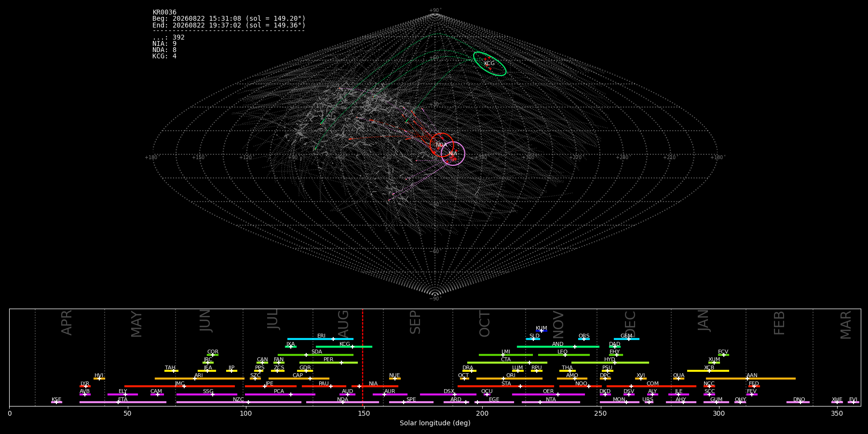This screenshot has width=868, height=434.
Task: Click the AUG month label
Action: [x=343, y=324]
